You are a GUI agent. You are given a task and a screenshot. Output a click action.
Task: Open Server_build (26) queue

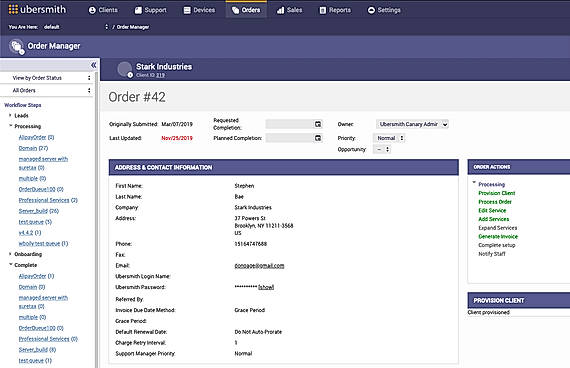[x=39, y=211]
